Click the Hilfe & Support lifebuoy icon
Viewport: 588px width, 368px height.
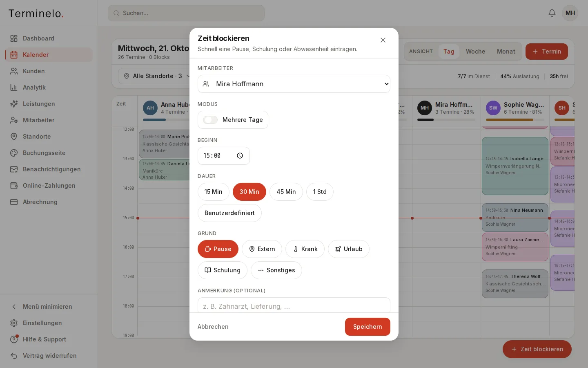click(x=14, y=339)
